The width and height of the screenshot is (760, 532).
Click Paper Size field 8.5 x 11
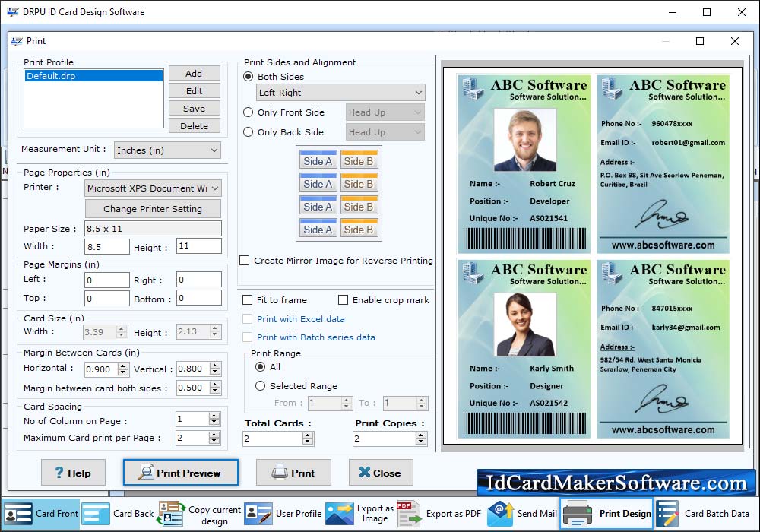(x=154, y=229)
